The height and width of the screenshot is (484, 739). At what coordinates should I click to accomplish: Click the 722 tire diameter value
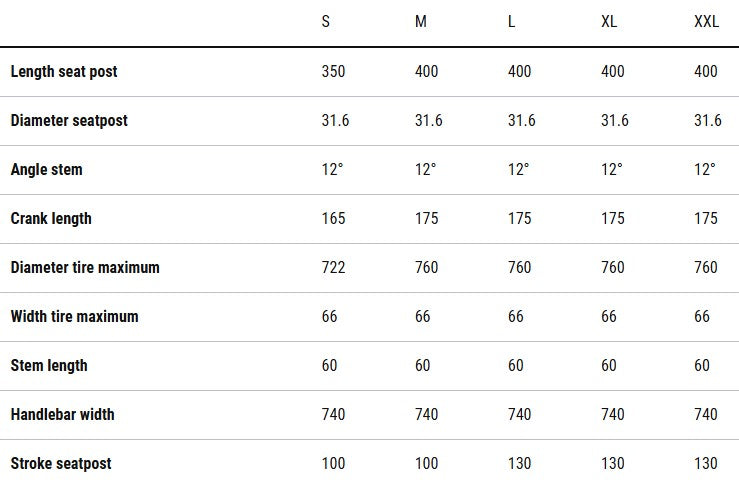tap(333, 268)
